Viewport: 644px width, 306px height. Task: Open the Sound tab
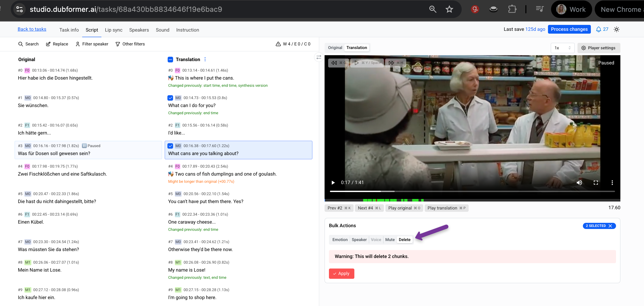[x=163, y=30]
